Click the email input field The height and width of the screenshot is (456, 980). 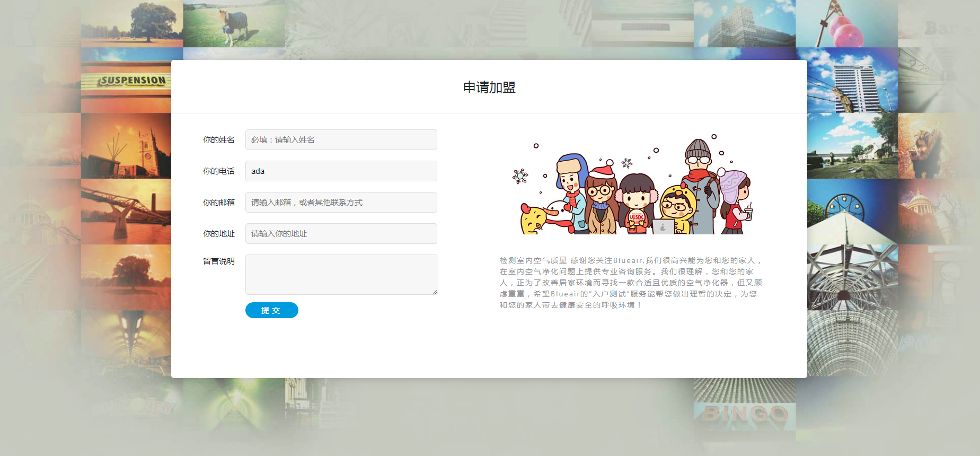[x=341, y=203]
